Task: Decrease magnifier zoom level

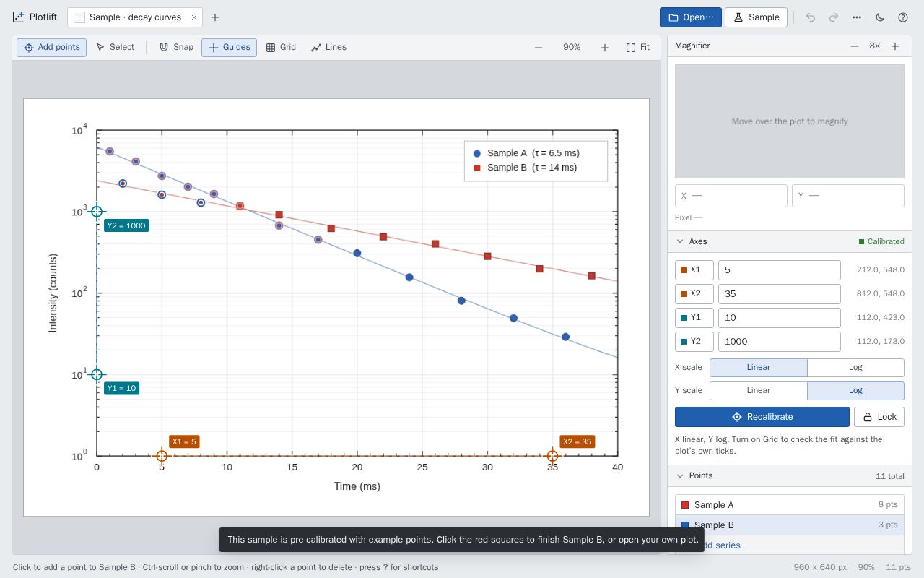Action: (855, 46)
